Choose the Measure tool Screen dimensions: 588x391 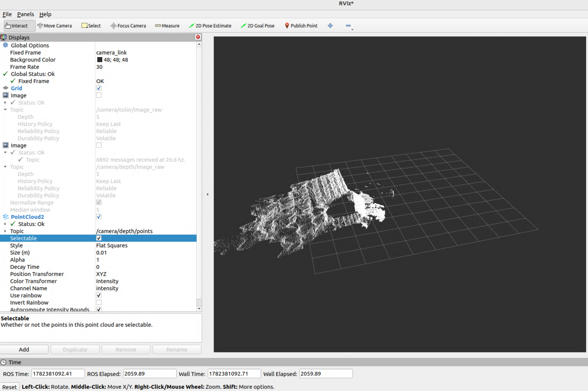coord(167,26)
